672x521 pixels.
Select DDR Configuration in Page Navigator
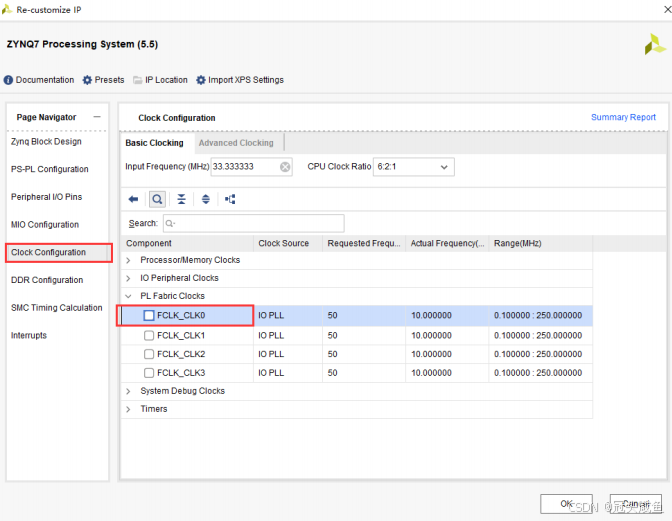(47, 280)
